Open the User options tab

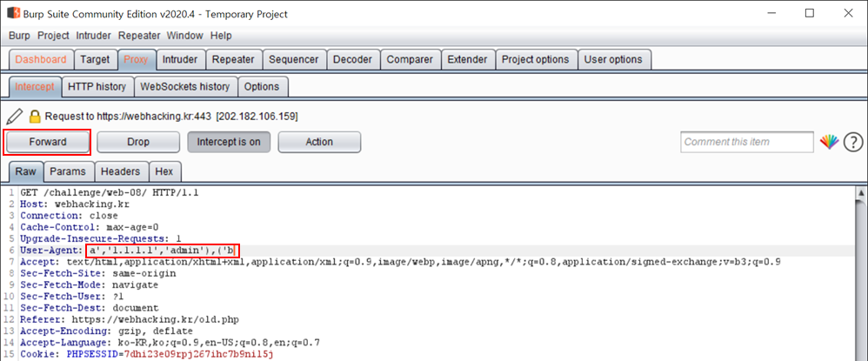pyautogui.click(x=613, y=60)
